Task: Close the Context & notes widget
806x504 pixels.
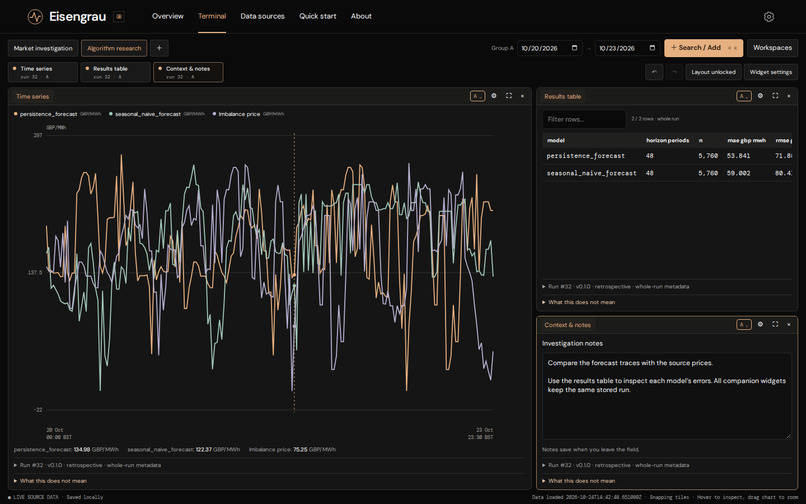Action: point(789,324)
